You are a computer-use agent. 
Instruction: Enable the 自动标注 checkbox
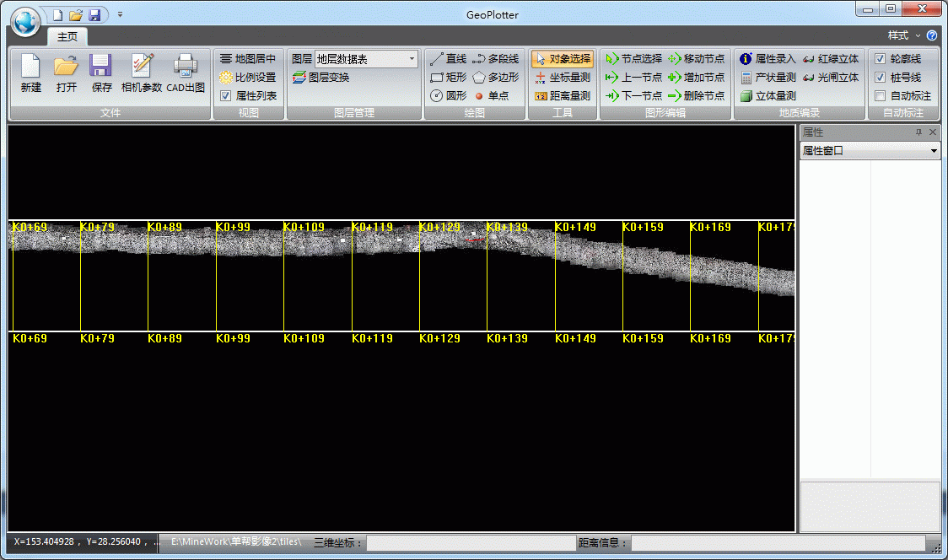(881, 95)
